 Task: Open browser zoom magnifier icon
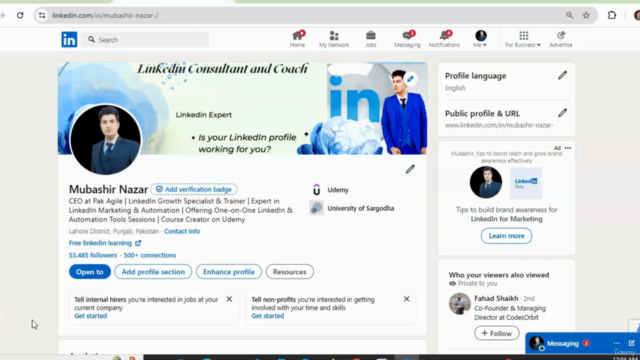[569, 16]
